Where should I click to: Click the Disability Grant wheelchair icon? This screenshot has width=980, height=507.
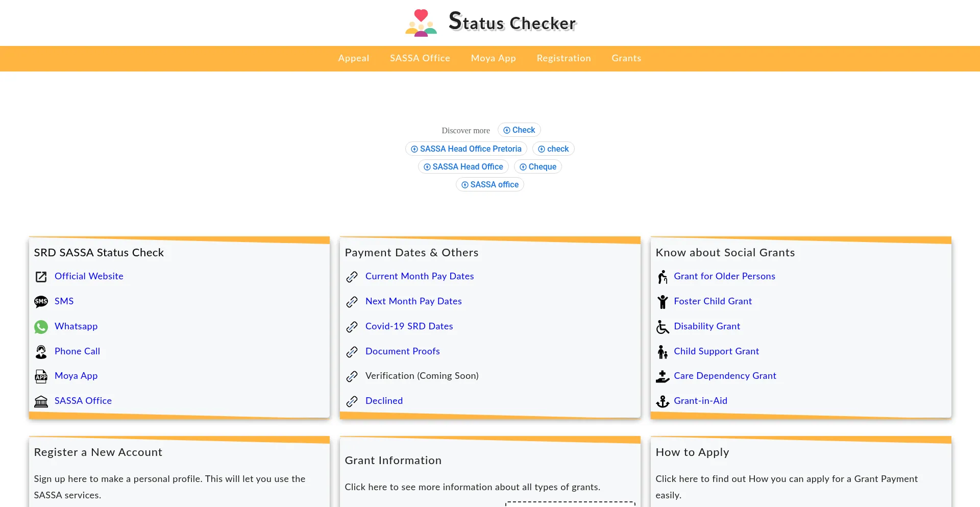point(663,327)
